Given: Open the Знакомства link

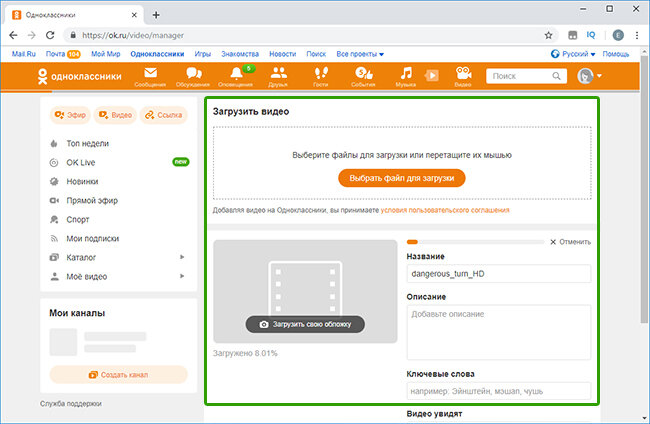Looking at the screenshot, I should click(x=240, y=54).
